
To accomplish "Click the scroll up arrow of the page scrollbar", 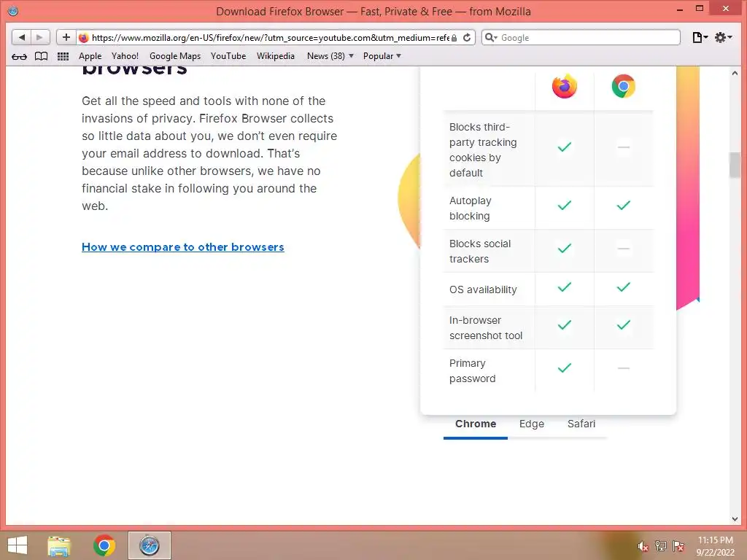I will (735, 74).
